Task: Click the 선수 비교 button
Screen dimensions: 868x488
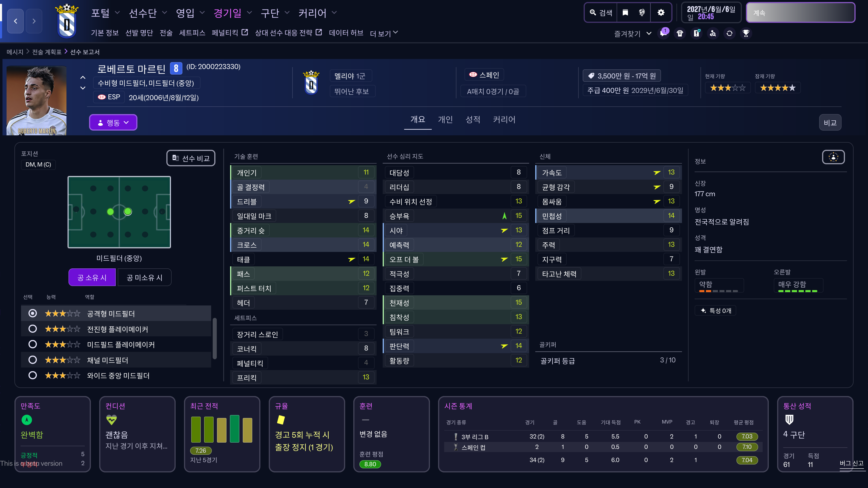Action: (191, 158)
